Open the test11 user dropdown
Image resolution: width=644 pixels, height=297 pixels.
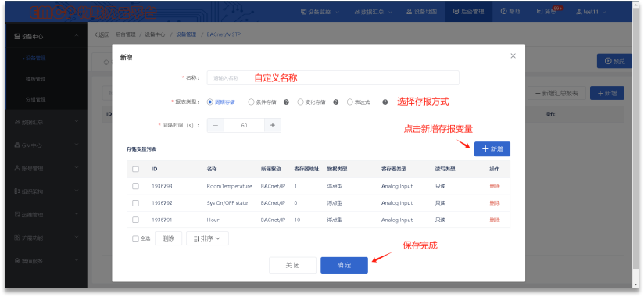point(592,12)
